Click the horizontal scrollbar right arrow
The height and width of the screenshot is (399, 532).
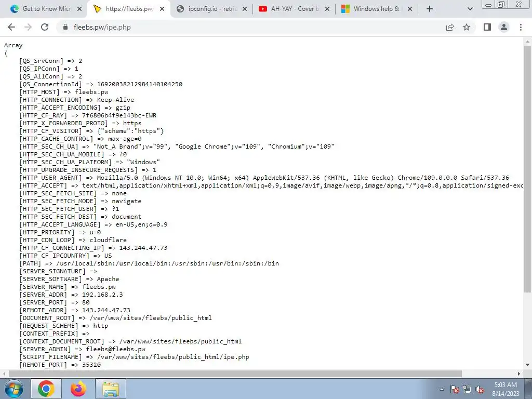pyautogui.click(x=519, y=374)
